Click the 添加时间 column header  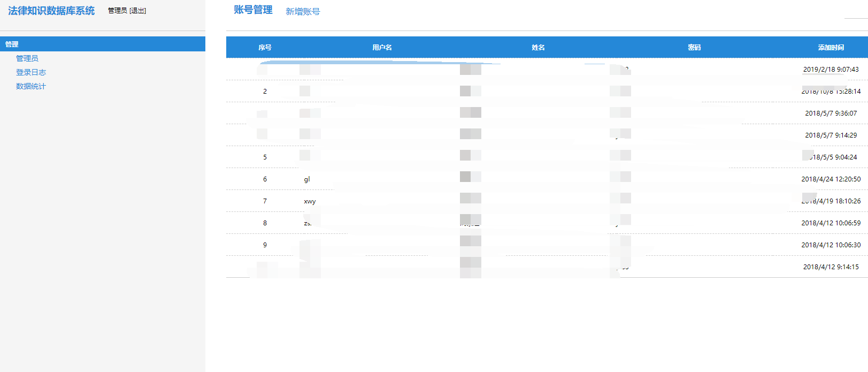coord(831,48)
